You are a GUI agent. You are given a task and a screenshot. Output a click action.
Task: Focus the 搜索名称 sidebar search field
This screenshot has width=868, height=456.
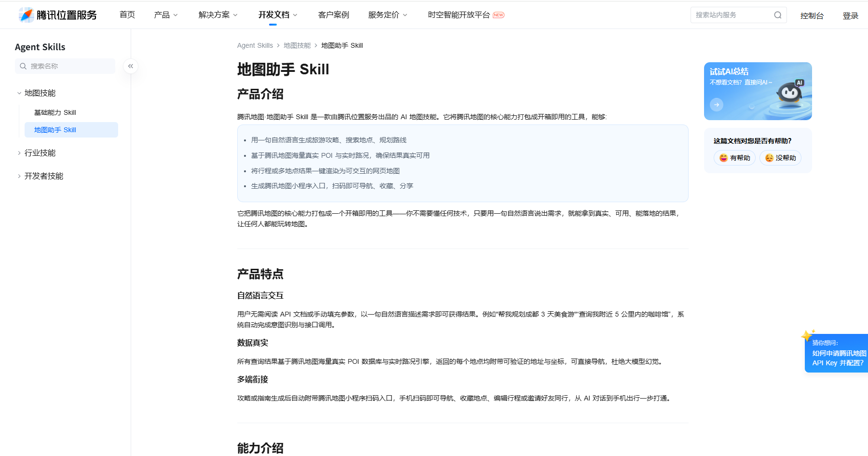click(65, 66)
